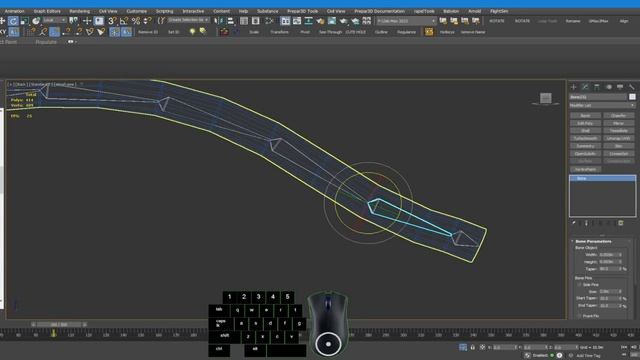Switch to the Populate ribbon tab

[x=46, y=42]
